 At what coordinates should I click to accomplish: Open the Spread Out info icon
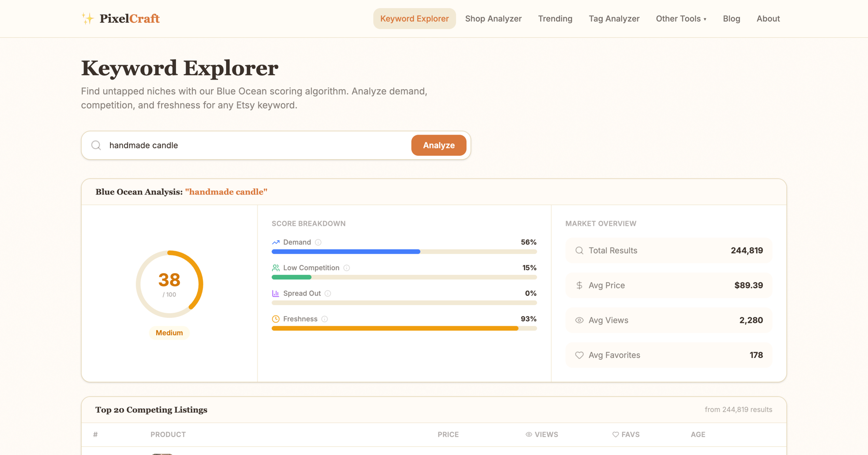tap(328, 293)
